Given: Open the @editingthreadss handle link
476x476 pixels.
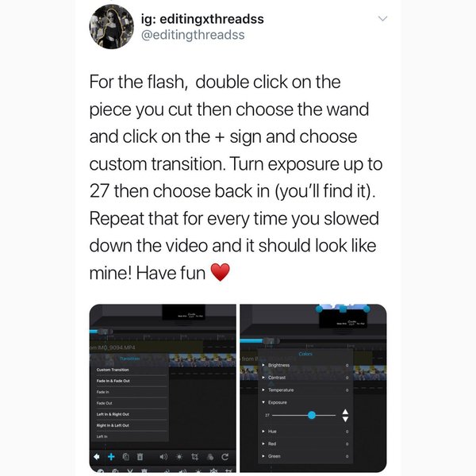Looking at the screenshot, I should point(193,35).
